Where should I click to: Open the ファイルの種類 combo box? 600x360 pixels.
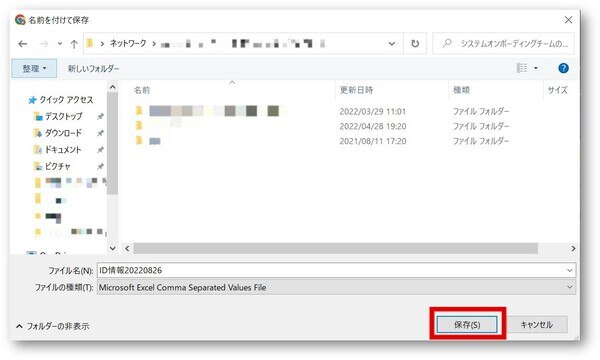pos(336,287)
